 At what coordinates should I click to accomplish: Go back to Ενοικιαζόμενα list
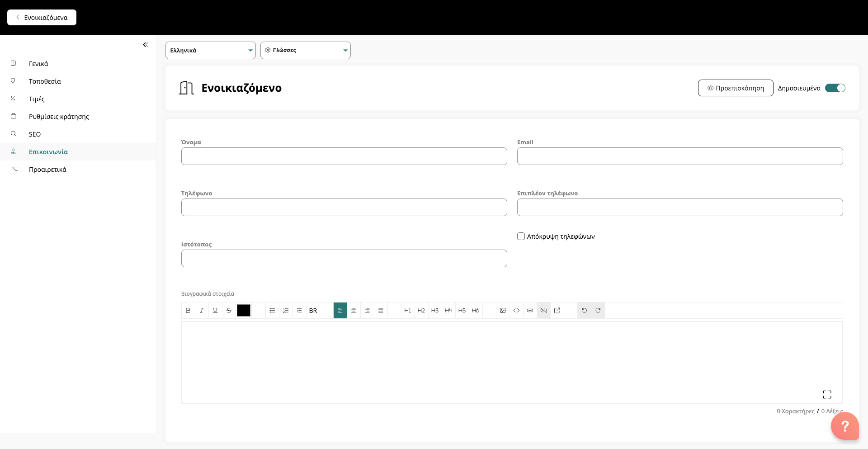(42, 18)
